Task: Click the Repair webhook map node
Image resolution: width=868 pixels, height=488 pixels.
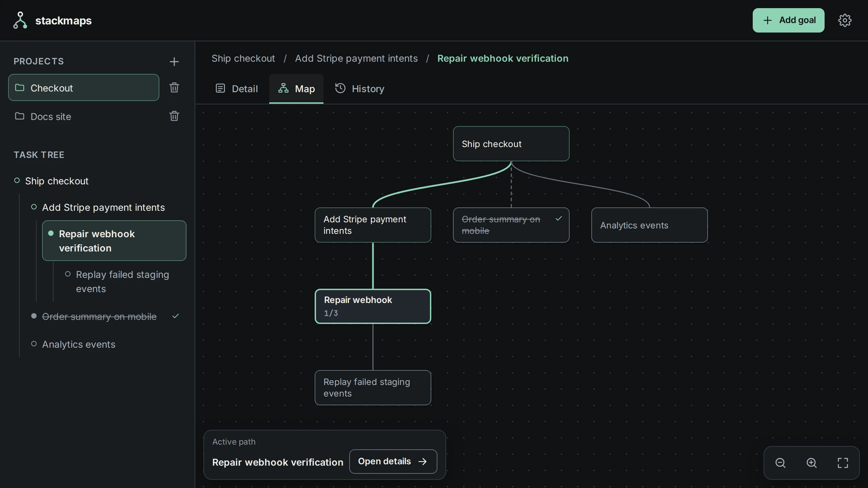Action: 373,306
